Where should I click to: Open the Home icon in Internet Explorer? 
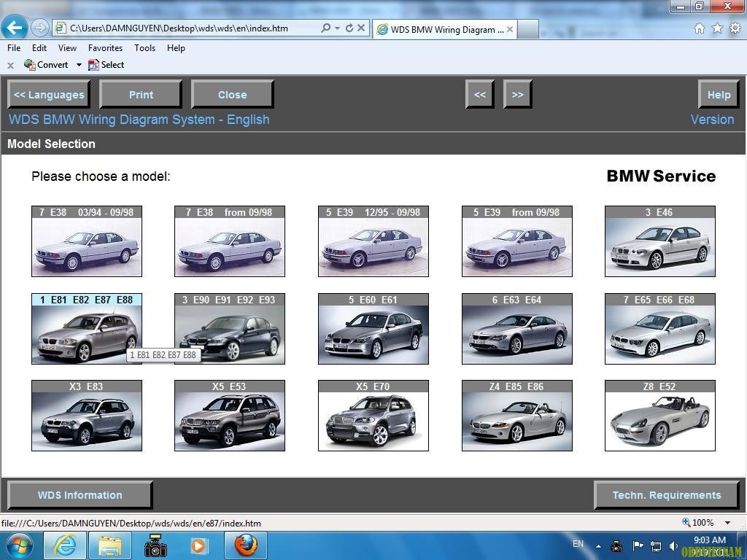pyautogui.click(x=700, y=28)
